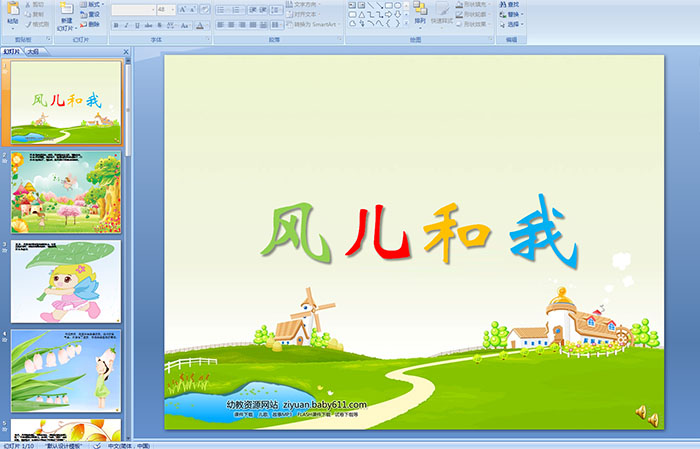
Task: Open the Font Color dropdown arrow
Action: [208, 25]
